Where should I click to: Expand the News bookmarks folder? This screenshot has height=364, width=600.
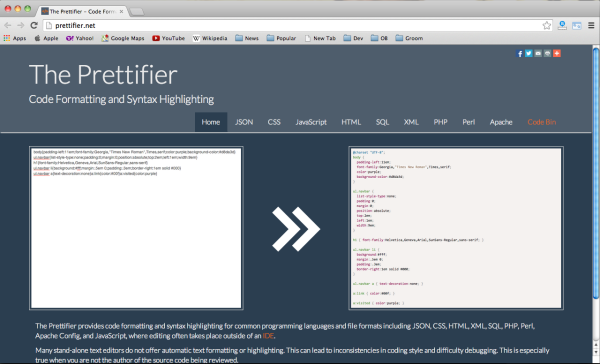click(x=247, y=38)
